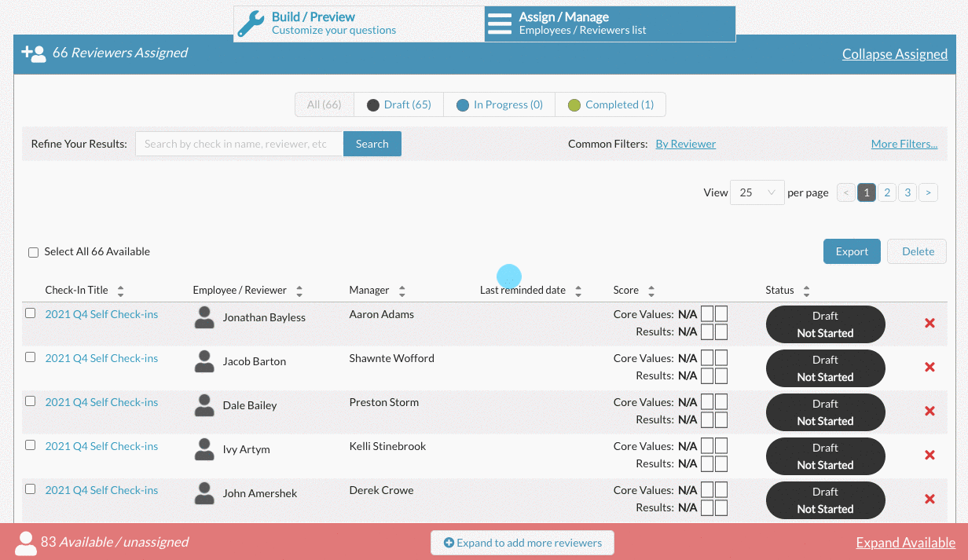Click the wrench icon for Build / Preview
This screenshot has height=560, width=968.
pyautogui.click(x=251, y=24)
